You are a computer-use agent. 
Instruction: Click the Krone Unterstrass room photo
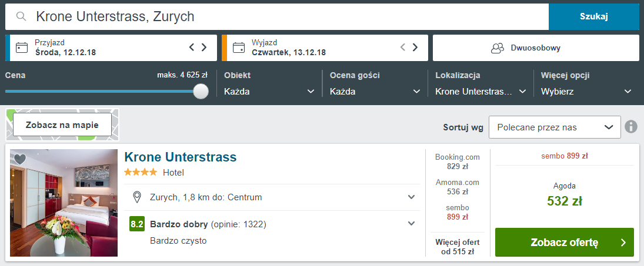64,203
